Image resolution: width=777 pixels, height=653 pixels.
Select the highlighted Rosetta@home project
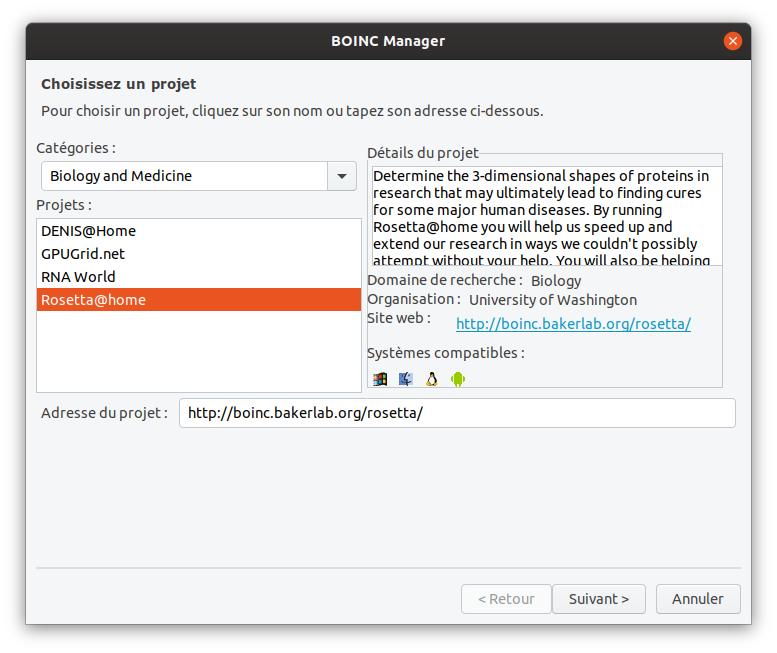click(x=93, y=300)
